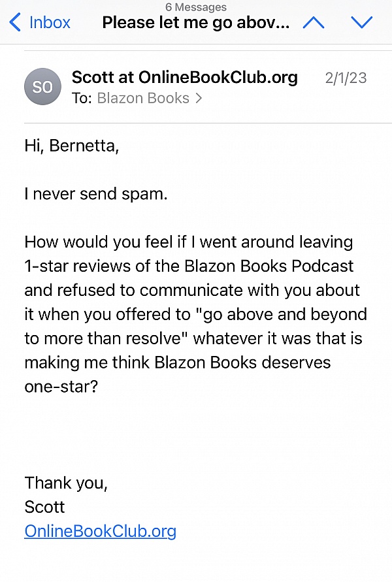Tap the "Thank you," sign-off line
Image resolution: width=392 pixels, height=582 pixels.
pyautogui.click(x=66, y=483)
